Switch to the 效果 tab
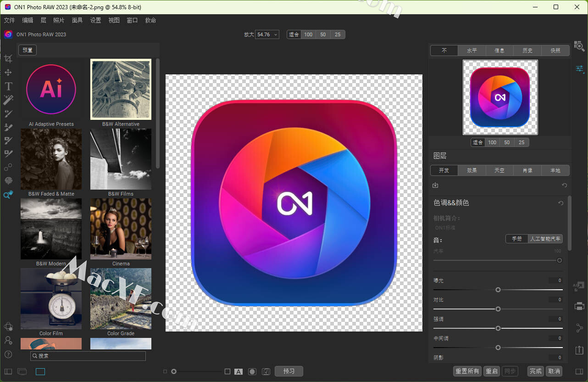588x382 pixels. [x=472, y=170]
